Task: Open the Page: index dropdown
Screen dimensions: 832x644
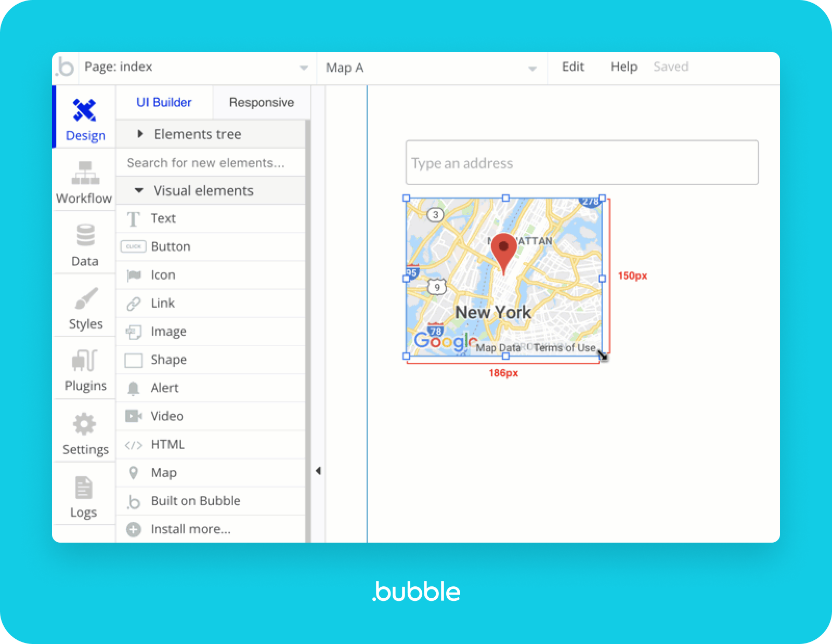Action: [x=198, y=68]
